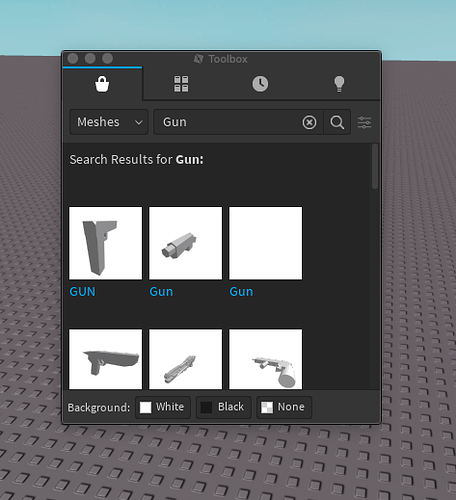This screenshot has height=500, width=456.
Task: Switch to the Inventory grid tab
Action: tap(181, 84)
